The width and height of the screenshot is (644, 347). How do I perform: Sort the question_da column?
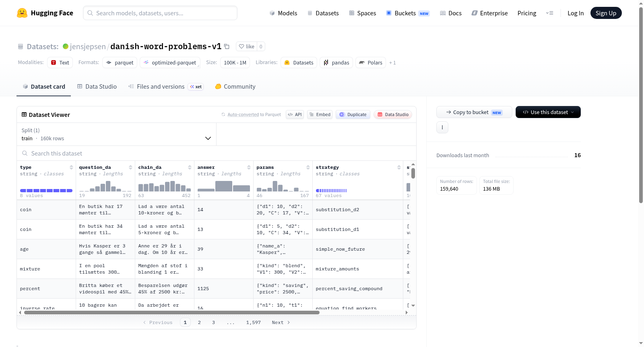tap(130, 167)
